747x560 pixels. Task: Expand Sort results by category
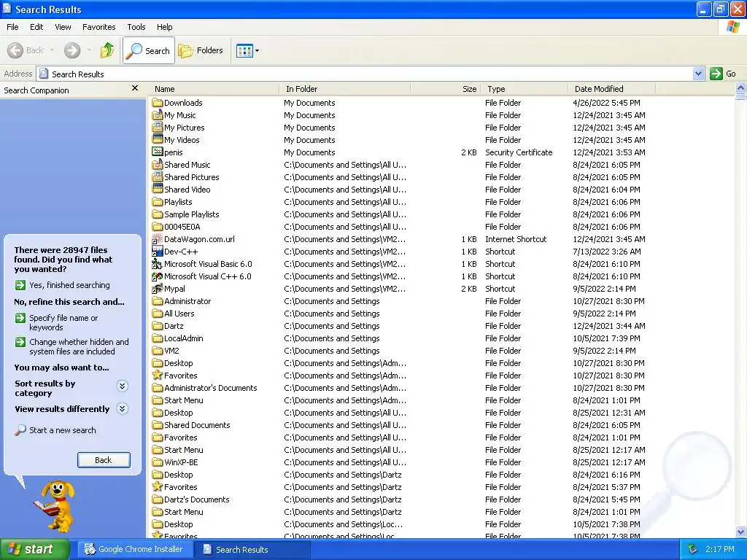pyautogui.click(x=123, y=386)
